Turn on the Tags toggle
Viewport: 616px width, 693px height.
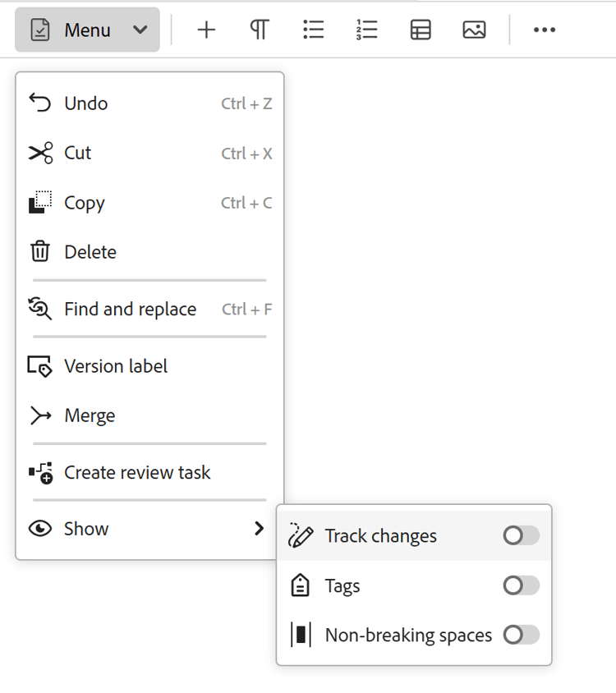[x=521, y=585]
